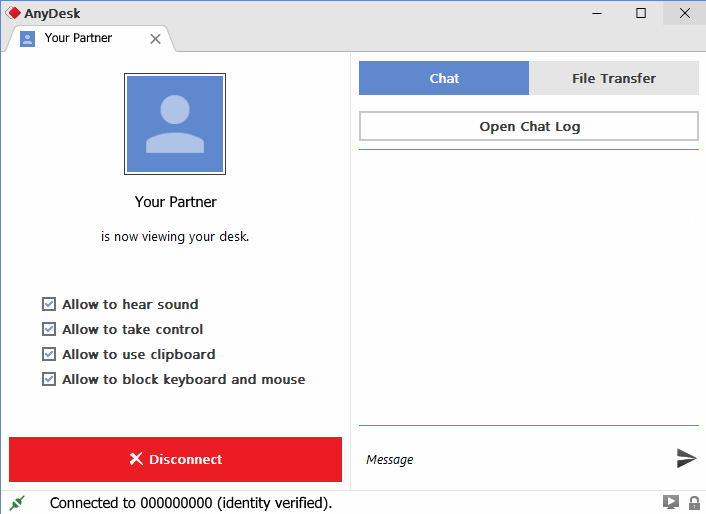Switch to the Chat tab
706x514 pixels.
coord(444,78)
